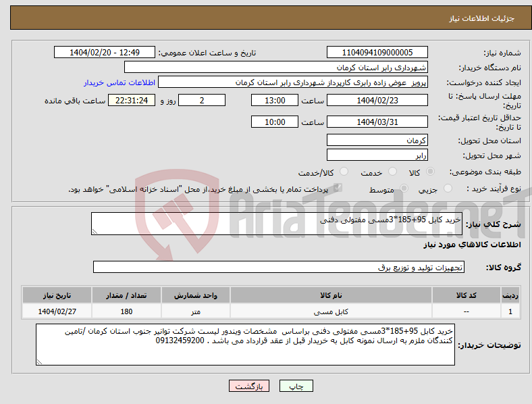This screenshot has height=404, width=532.
Task: Toggle the treasury bonds payment checkbox
Action: (338, 188)
